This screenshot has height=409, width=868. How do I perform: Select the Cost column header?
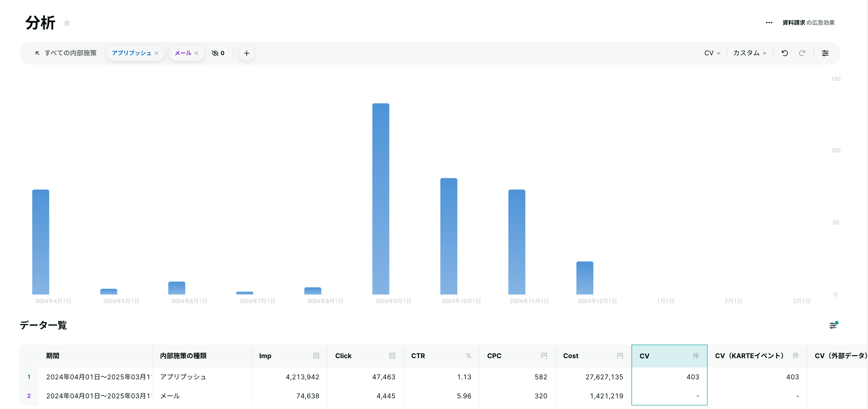point(593,356)
